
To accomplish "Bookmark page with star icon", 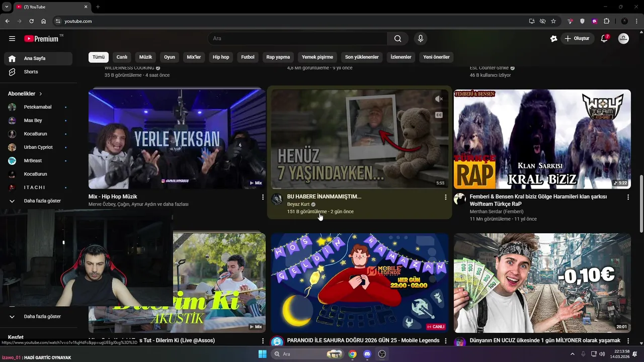I will [553, 21].
